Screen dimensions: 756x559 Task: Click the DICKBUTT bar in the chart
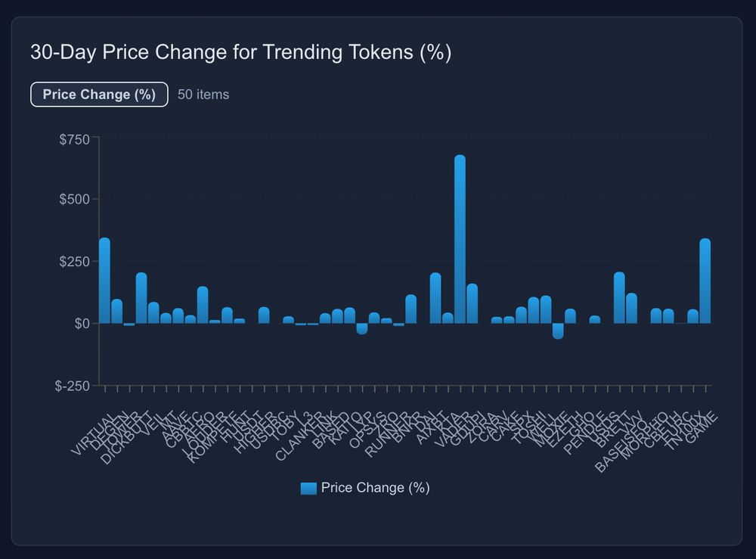click(x=141, y=298)
